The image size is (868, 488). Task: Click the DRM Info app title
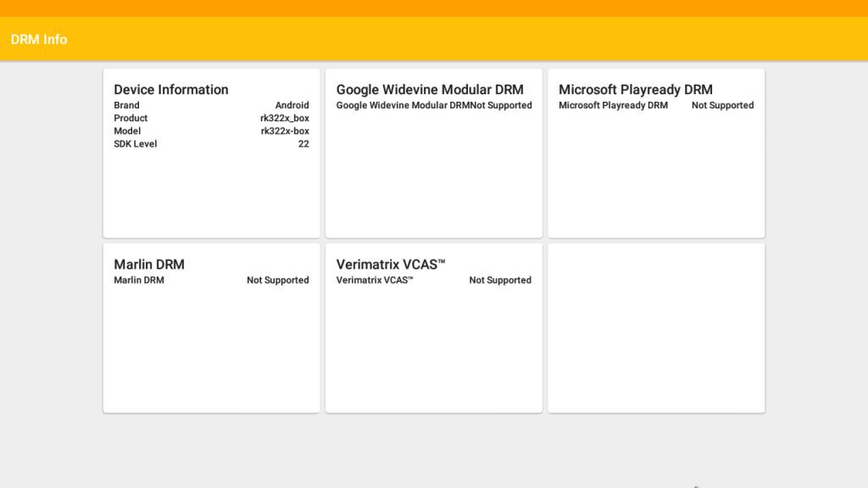pyautogui.click(x=39, y=39)
